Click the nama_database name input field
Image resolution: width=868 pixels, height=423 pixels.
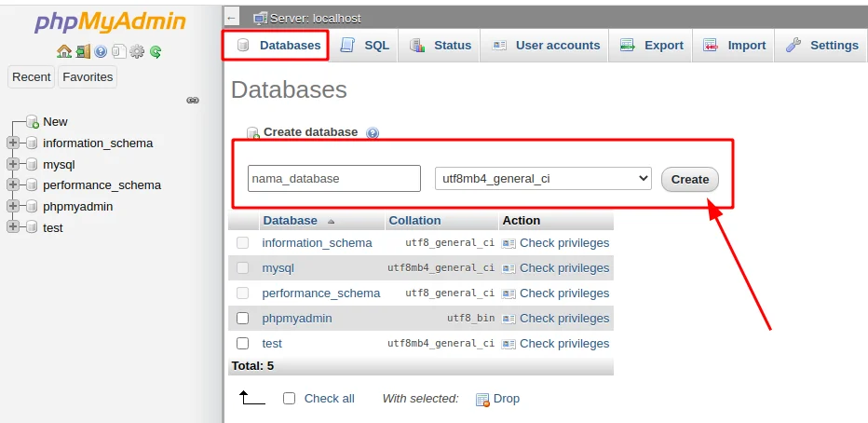coord(334,178)
